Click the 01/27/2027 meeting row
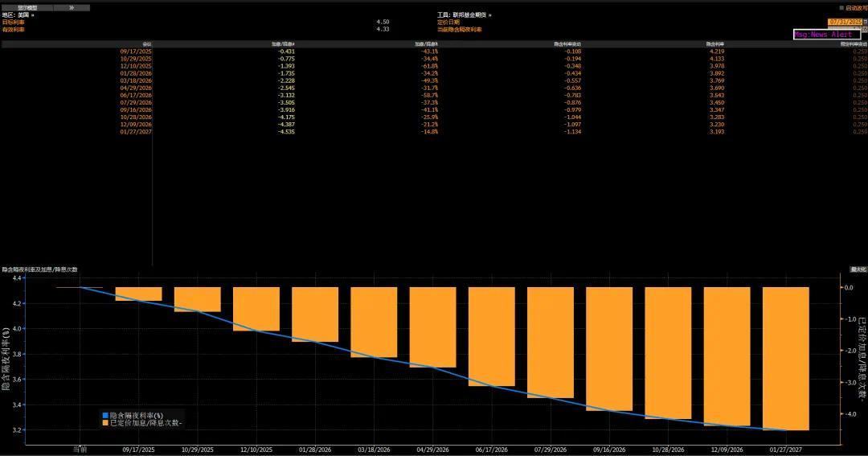The width and height of the screenshot is (868, 456). tap(136, 132)
